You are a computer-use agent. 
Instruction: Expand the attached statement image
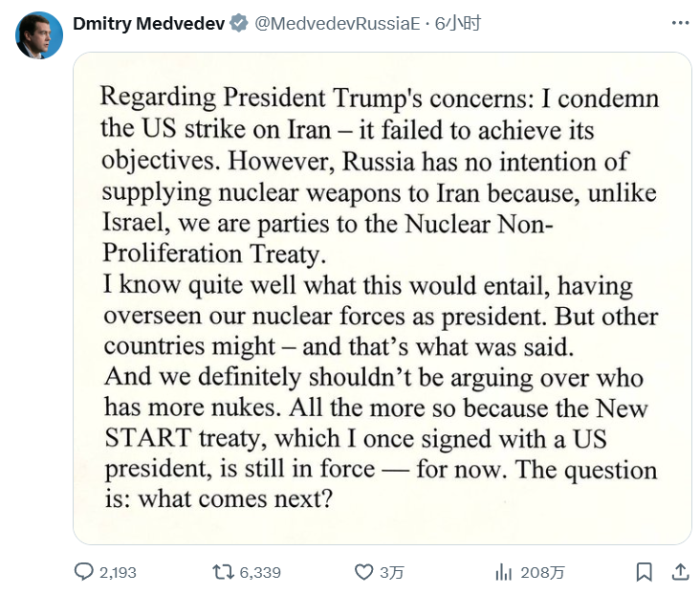(x=383, y=297)
